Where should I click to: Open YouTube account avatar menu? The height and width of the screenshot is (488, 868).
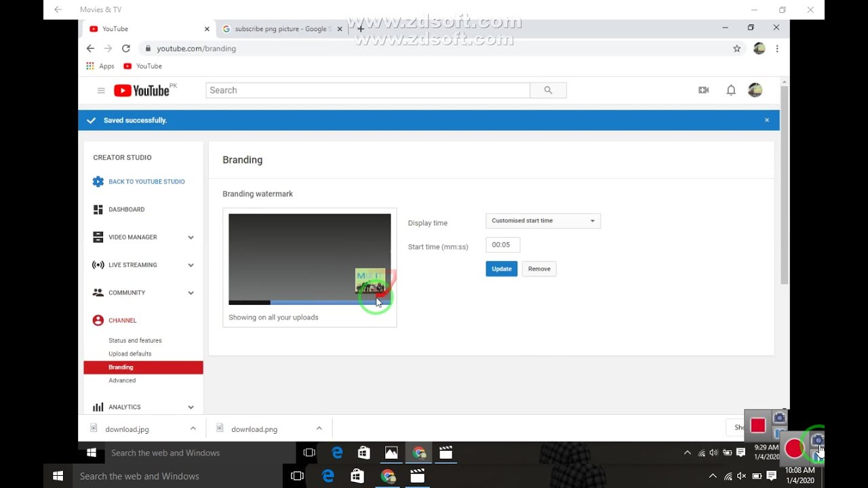click(x=755, y=90)
